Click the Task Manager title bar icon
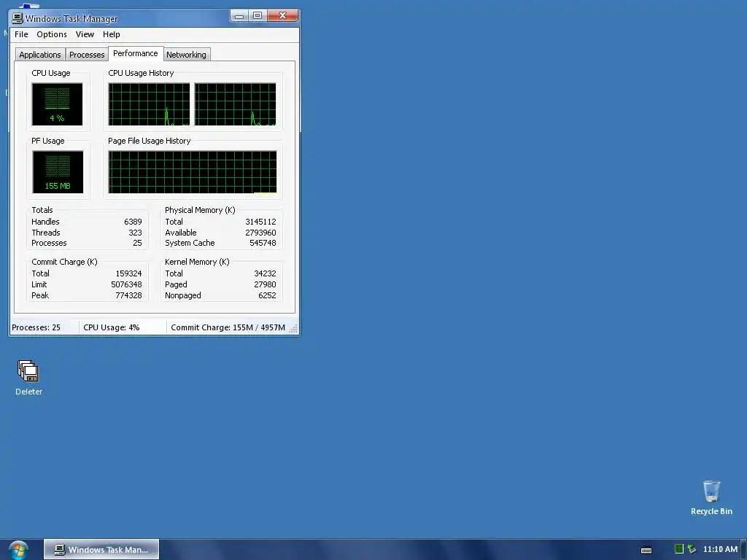Viewport: 747px width, 560px height. click(18, 18)
